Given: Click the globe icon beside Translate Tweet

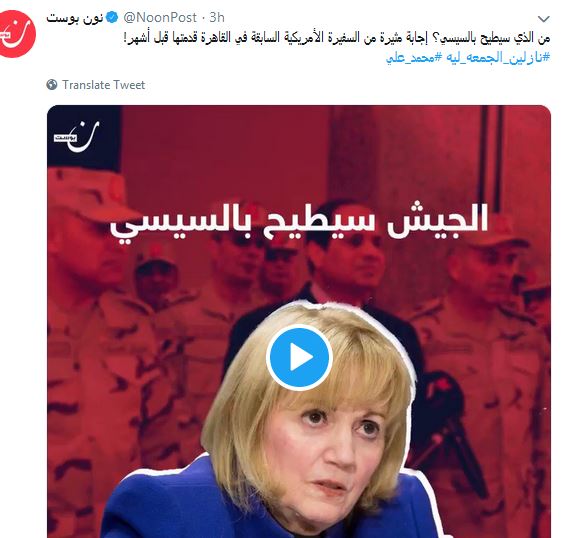Looking at the screenshot, I should [52, 85].
